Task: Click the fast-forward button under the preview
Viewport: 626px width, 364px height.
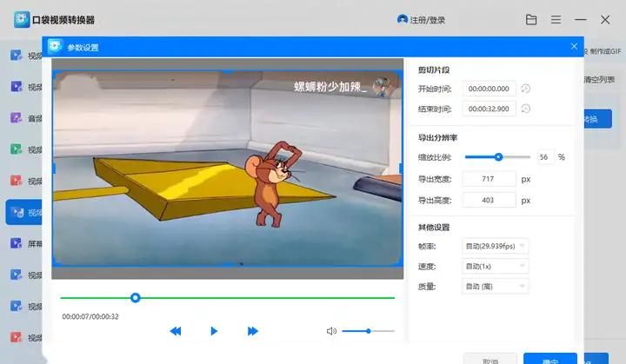Action: click(252, 331)
